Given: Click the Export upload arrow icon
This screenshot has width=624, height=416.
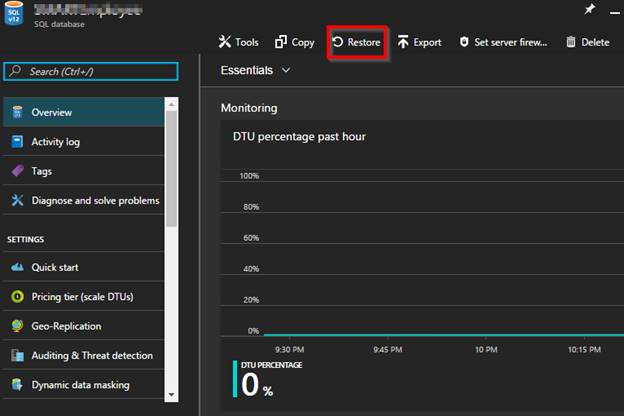Looking at the screenshot, I should pyautogui.click(x=403, y=43).
